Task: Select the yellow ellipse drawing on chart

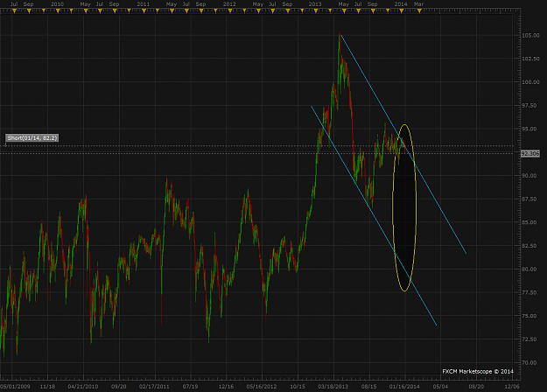Action: (404, 208)
